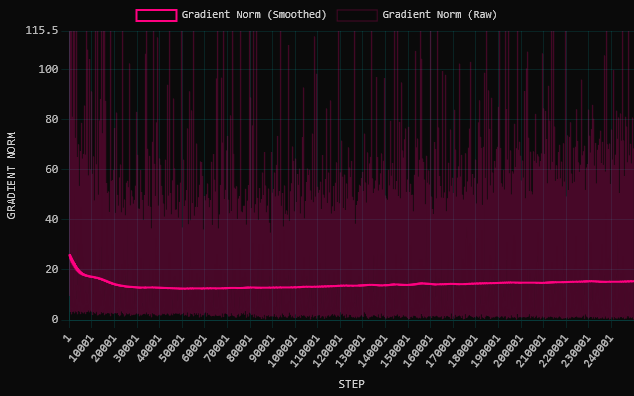Click the x-axis tick label 80001
The height and width of the screenshot is (396, 634).
[239, 348]
